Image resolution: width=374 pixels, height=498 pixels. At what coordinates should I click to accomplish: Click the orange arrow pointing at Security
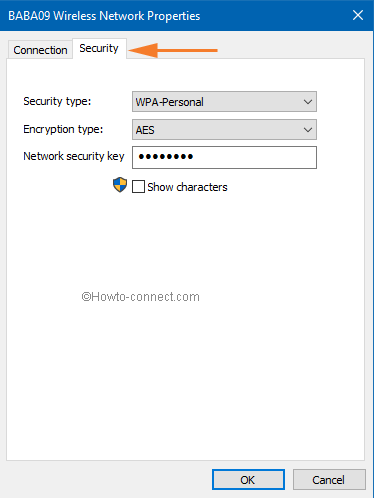(x=173, y=50)
